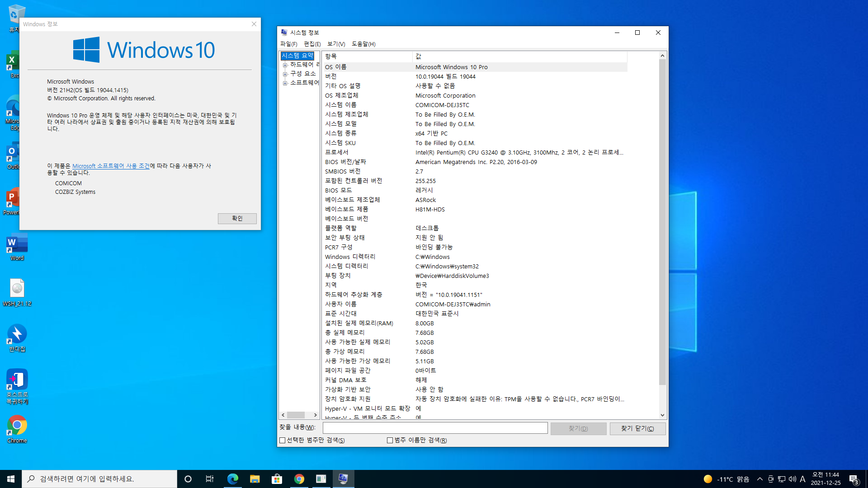Screen dimensions: 868x488
Task: Select the 시스템 이름 row
Action: (x=475, y=105)
